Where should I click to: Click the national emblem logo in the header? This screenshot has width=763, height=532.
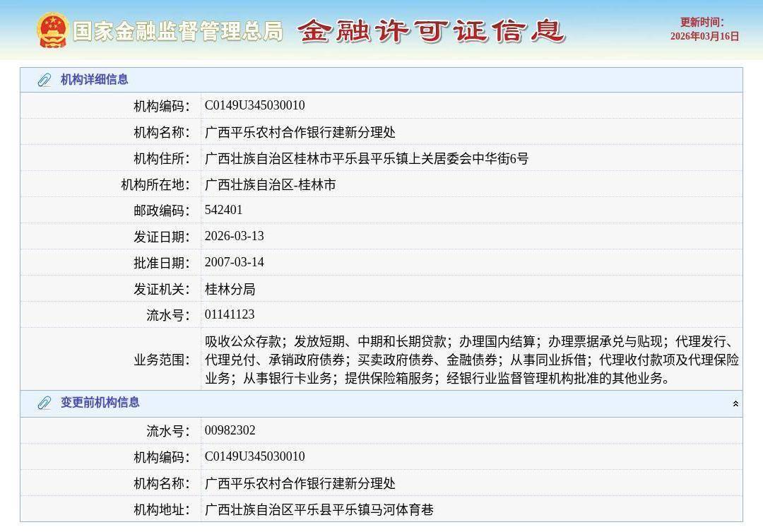pyautogui.click(x=52, y=31)
